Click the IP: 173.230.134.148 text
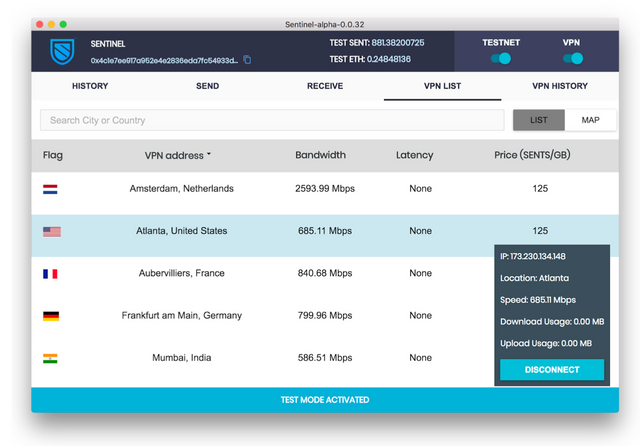Screen dimensions: 640x446 tap(533, 256)
